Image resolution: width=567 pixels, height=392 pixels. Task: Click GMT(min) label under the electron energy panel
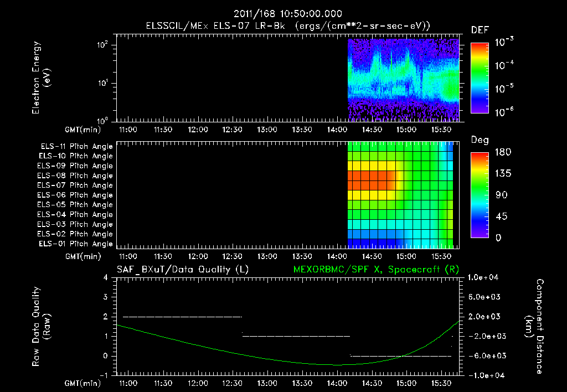[83, 130]
